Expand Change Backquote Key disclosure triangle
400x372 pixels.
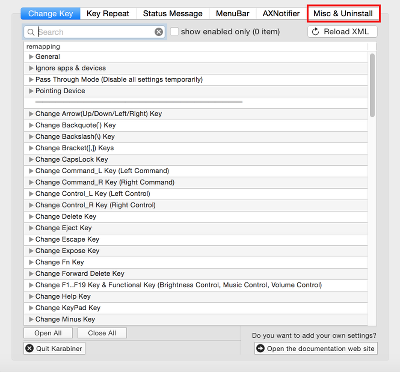coord(31,125)
